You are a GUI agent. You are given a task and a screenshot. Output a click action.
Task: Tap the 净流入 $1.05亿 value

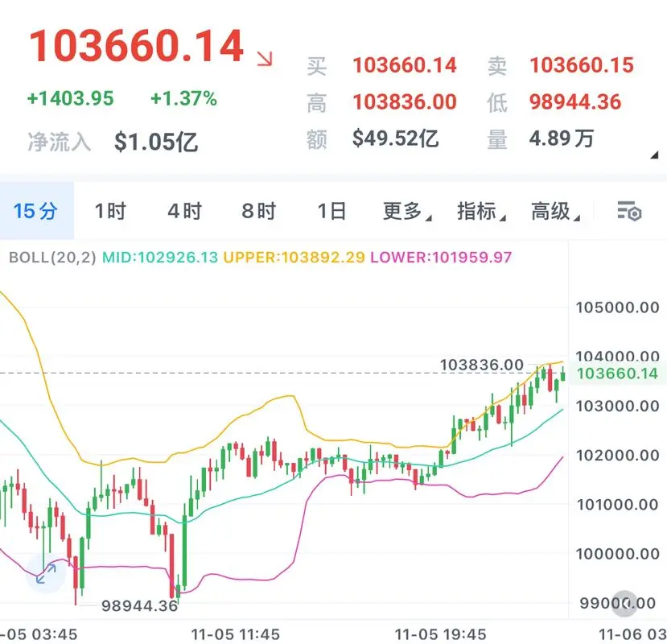(x=156, y=142)
